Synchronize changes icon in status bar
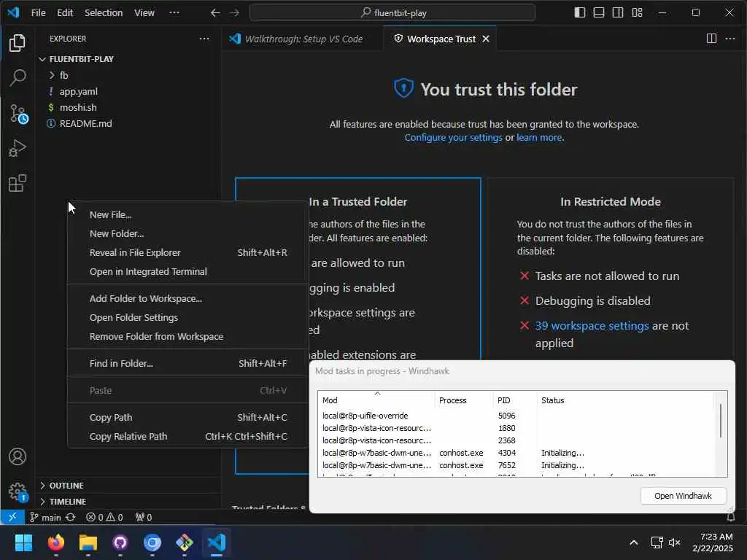 tap(71, 517)
